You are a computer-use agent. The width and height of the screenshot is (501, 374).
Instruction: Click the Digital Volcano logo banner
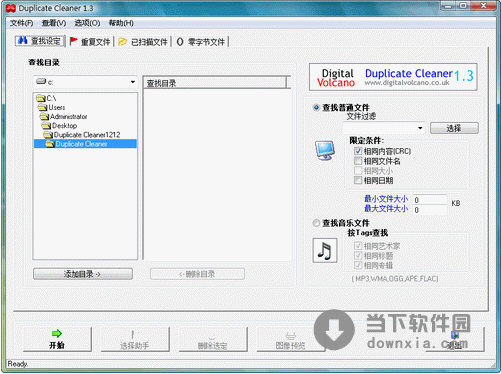pyautogui.click(x=393, y=77)
